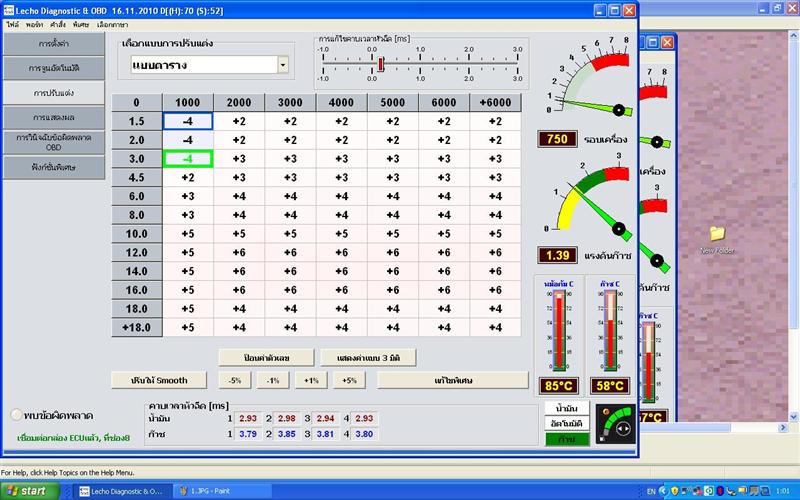
Task: Click the coolant temperature thermometer
Action: (x=559, y=330)
